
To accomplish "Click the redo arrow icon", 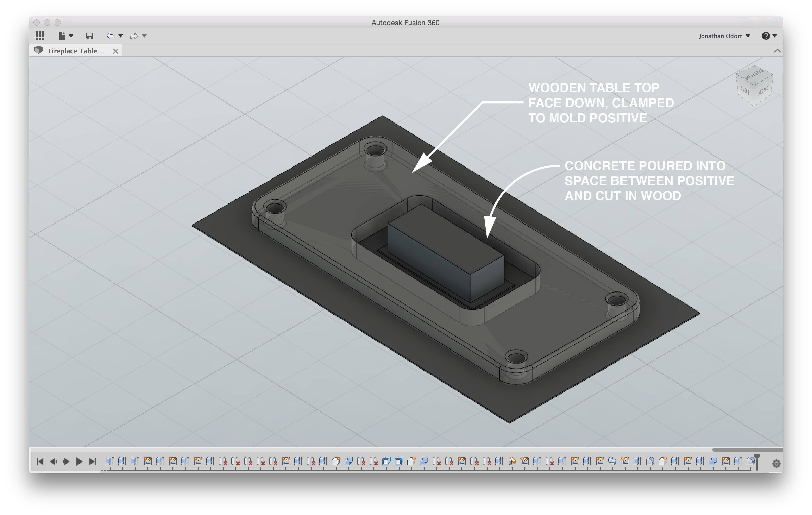I will point(134,36).
